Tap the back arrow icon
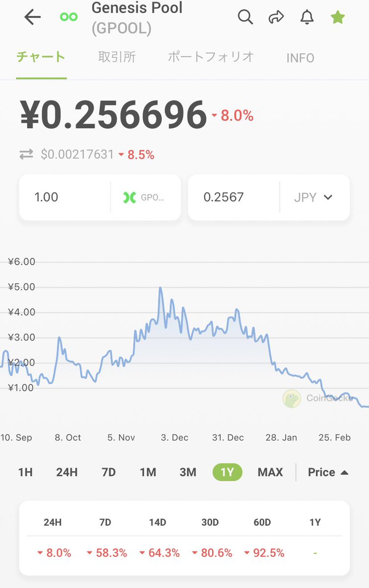369x588 pixels. pyautogui.click(x=32, y=17)
